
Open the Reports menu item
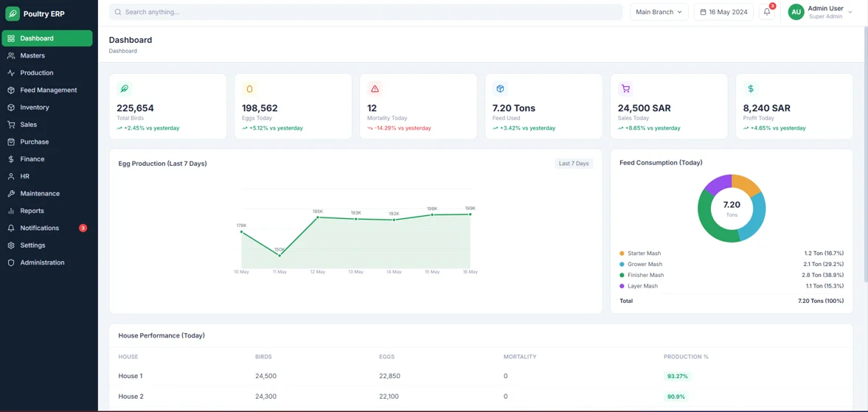coord(47,211)
